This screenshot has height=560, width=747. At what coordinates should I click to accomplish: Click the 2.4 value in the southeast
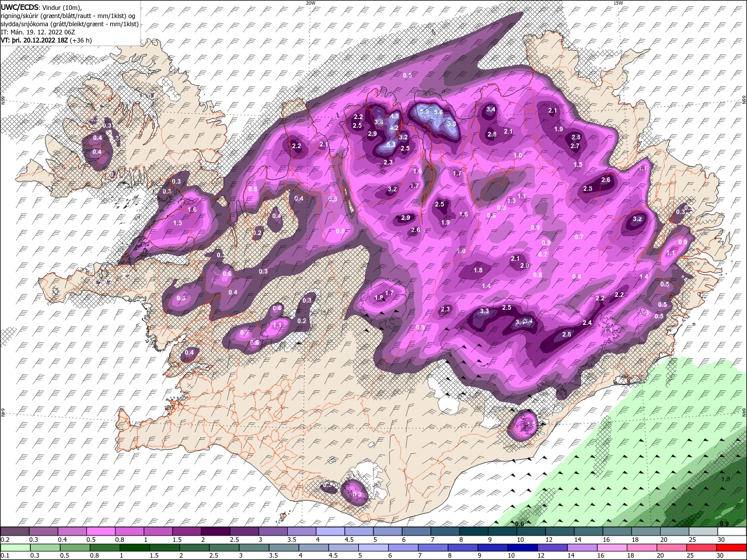tap(588, 323)
